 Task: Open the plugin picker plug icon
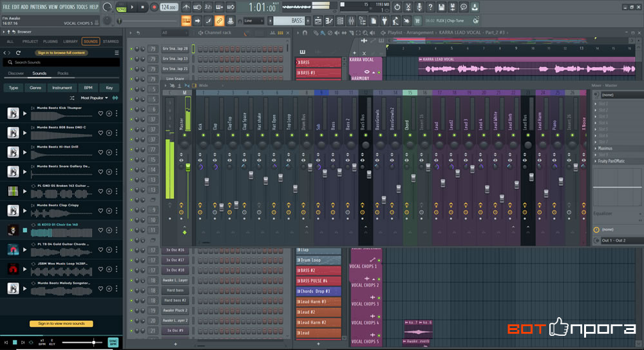click(x=384, y=21)
